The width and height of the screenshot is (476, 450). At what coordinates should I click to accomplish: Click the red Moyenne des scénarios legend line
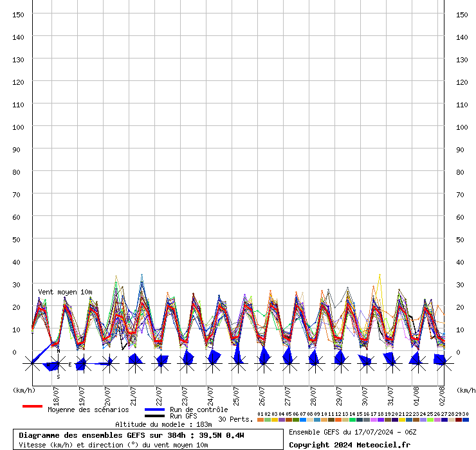pos(32,406)
